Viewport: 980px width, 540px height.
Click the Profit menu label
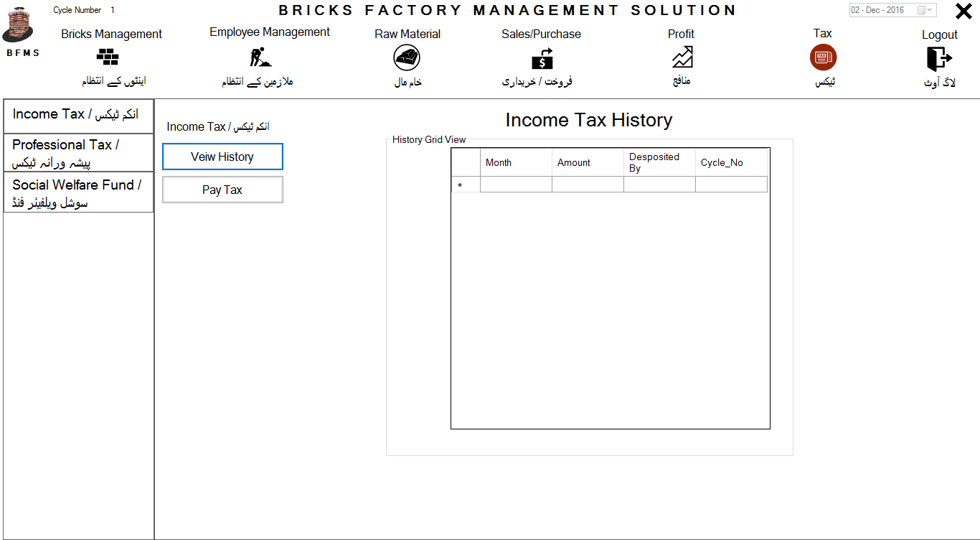coord(681,34)
